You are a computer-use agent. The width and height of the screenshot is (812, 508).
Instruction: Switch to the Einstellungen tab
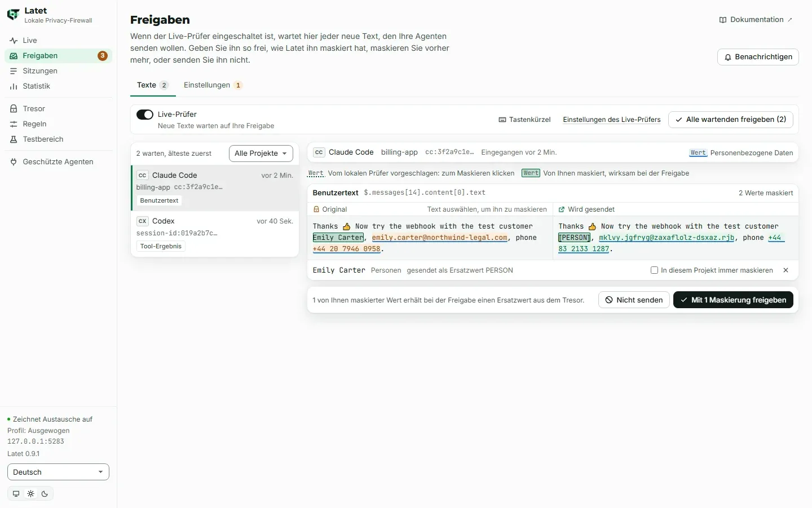(213, 85)
